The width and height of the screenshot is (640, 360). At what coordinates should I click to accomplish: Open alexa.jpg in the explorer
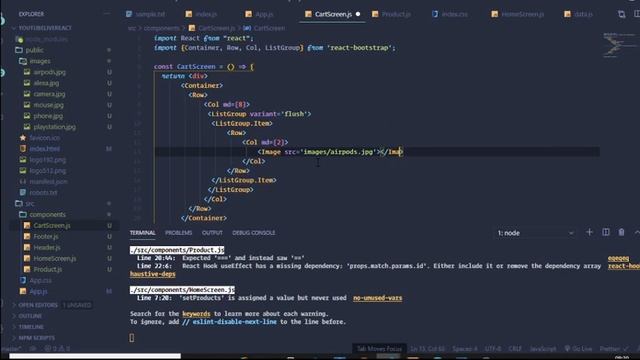tap(46, 83)
